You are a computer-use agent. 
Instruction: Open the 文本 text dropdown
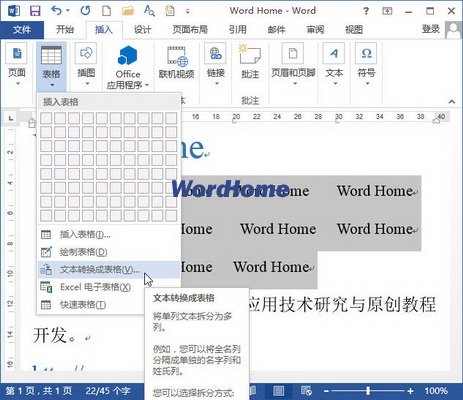click(x=334, y=65)
